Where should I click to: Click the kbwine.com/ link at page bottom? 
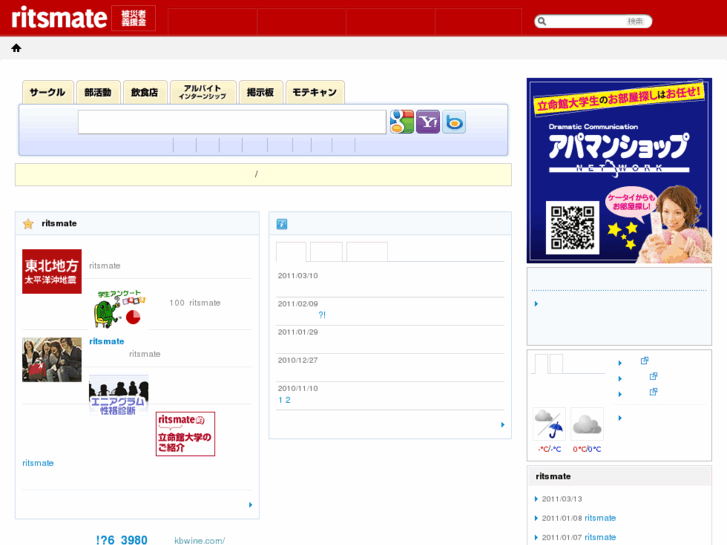tap(199, 540)
